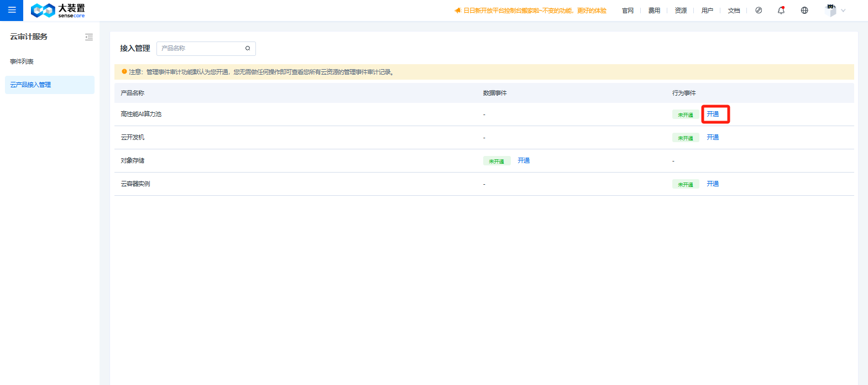Open the hamburger menu in top-left corner
The height and width of the screenshot is (385, 868).
(12, 10)
